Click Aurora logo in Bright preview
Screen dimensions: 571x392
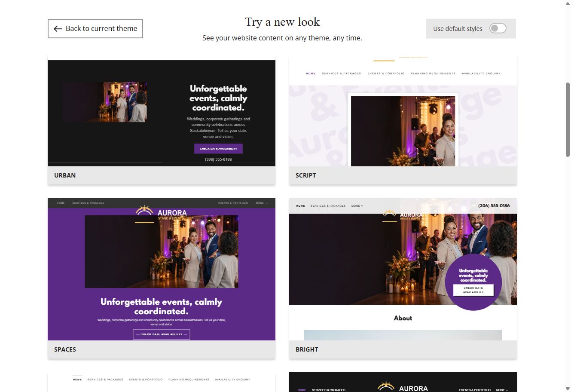click(402, 215)
